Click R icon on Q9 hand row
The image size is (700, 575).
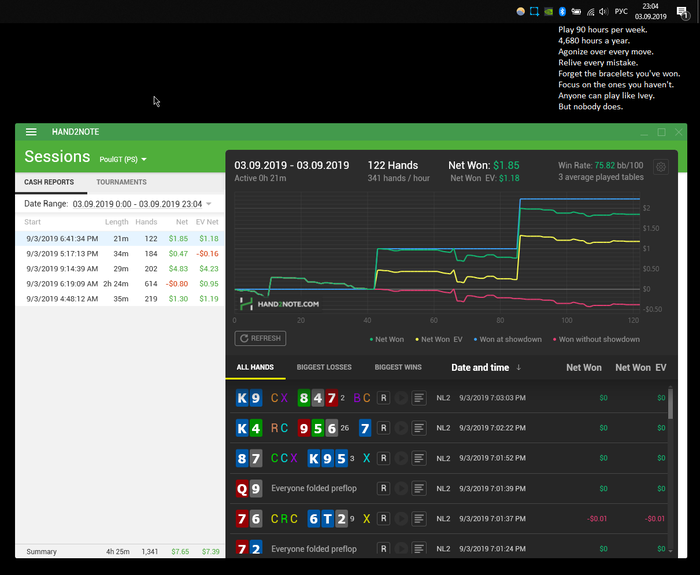383,489
